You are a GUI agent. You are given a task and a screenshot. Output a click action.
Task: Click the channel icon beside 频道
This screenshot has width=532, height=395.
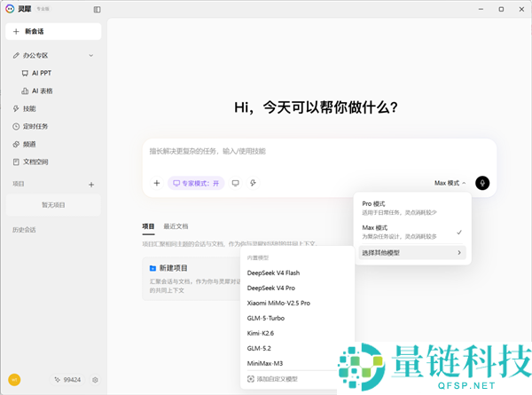[x=16, y=145]
